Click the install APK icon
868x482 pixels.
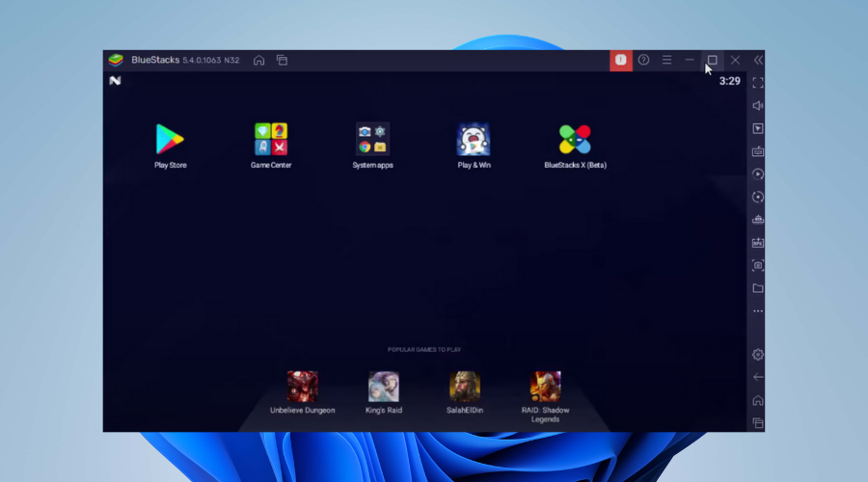click(x=758, y=242)
